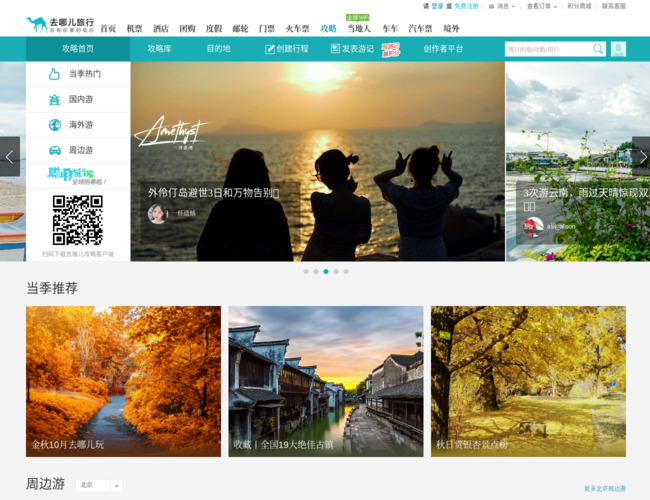
Task: Click the QR code for app download
Action: [x=78, y=220]
